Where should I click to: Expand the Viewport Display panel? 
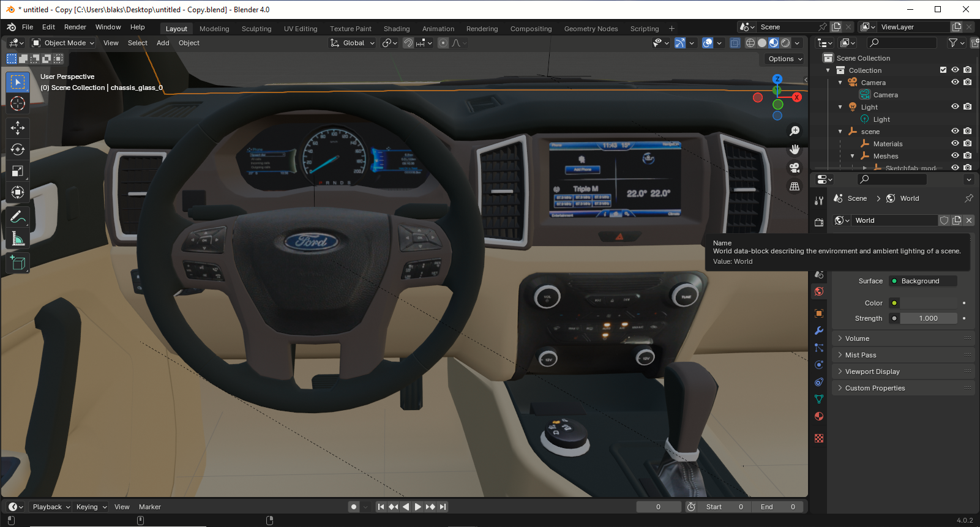[872, 372]
